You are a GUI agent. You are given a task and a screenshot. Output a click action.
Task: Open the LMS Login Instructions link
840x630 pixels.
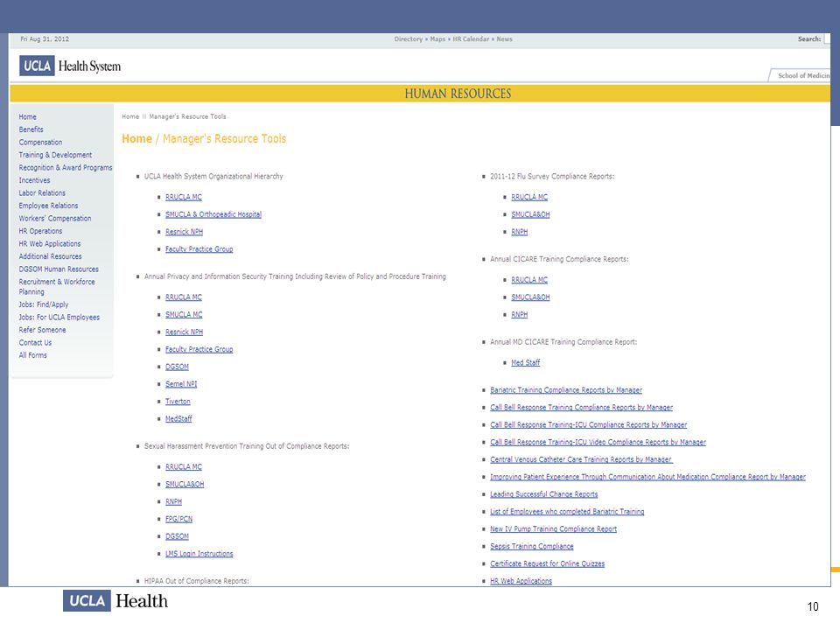199,554
